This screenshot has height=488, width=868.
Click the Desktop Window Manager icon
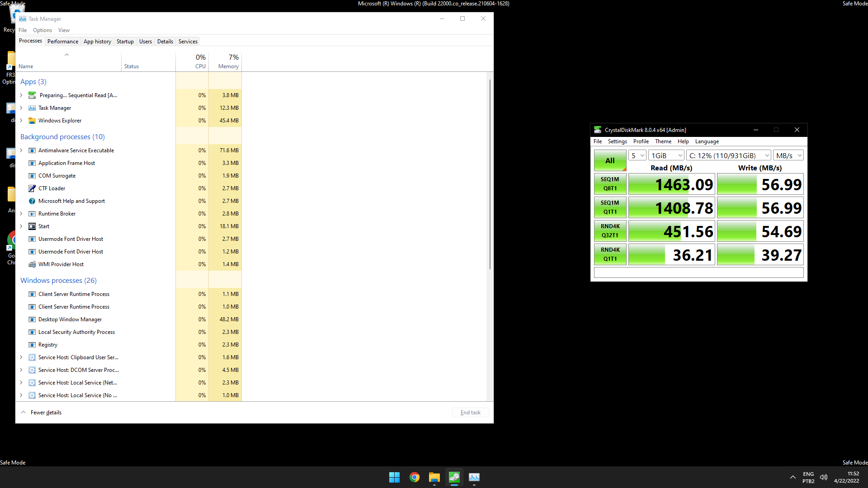pyautogui.click(x=32, y=319)
